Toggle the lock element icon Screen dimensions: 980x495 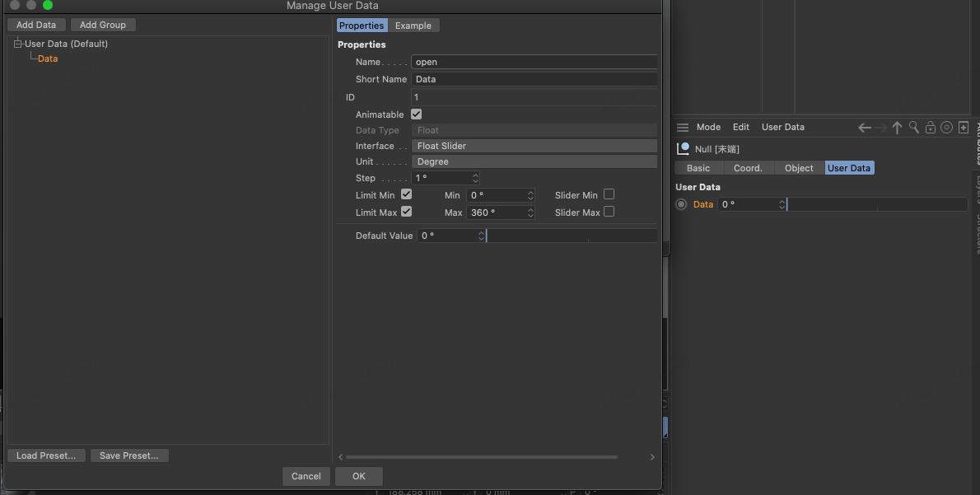930,128
